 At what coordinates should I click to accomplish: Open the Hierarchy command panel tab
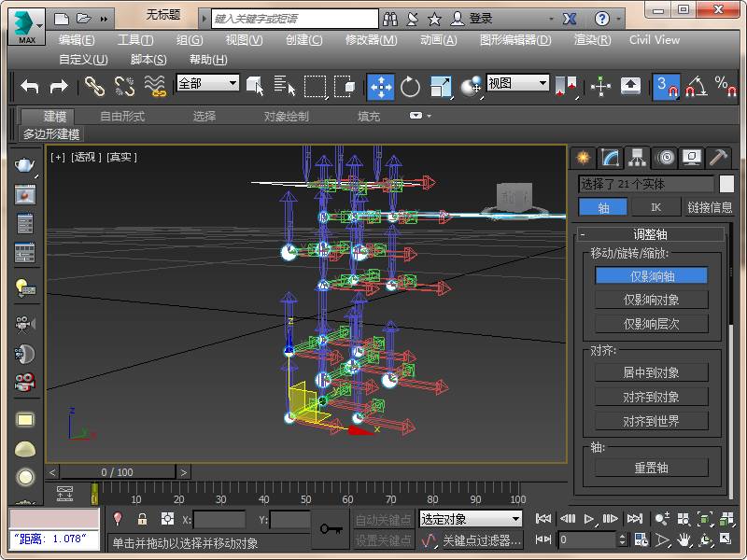coord(638,157)
